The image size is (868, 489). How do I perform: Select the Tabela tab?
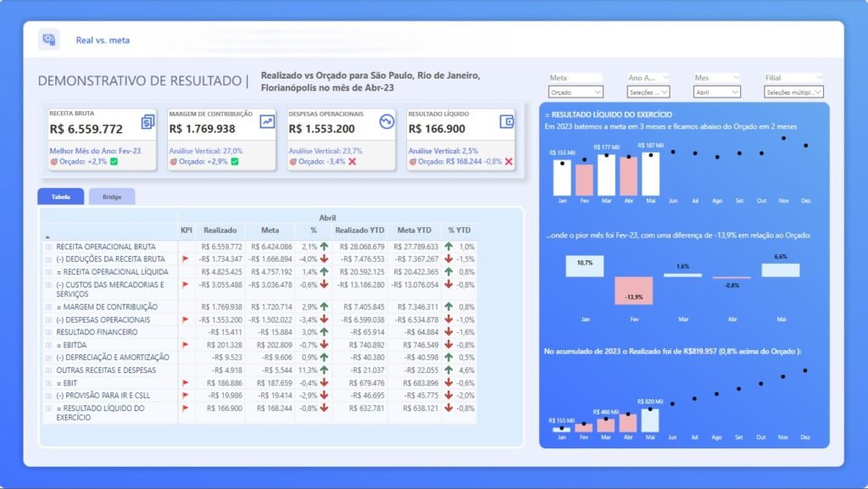tap(61, 197)
